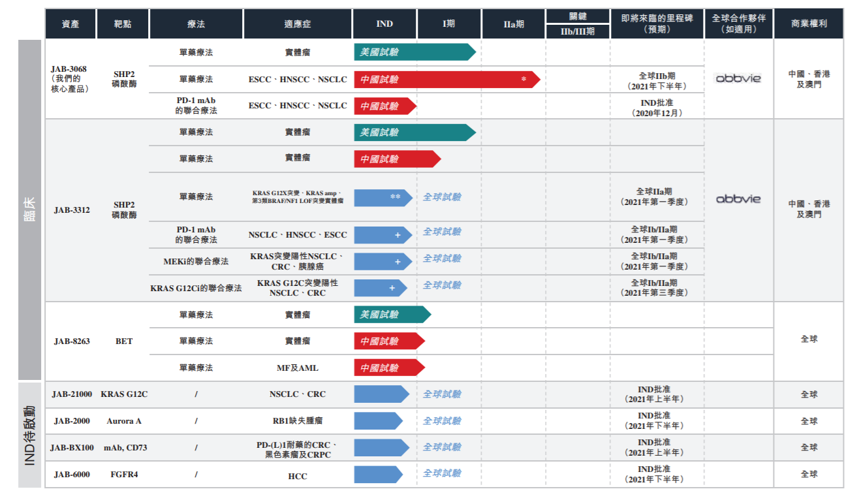Click the 療法 column header

pos(196,24)
